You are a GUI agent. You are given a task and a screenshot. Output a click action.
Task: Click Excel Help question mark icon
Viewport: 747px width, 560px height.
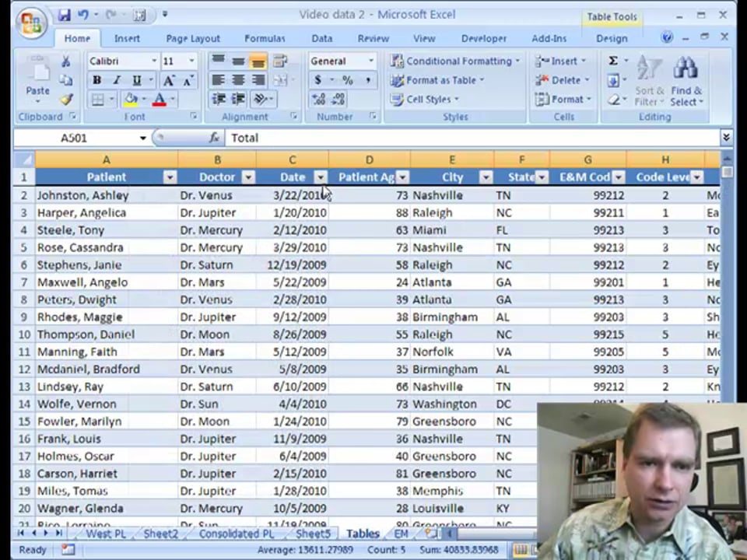coord(667,37)
